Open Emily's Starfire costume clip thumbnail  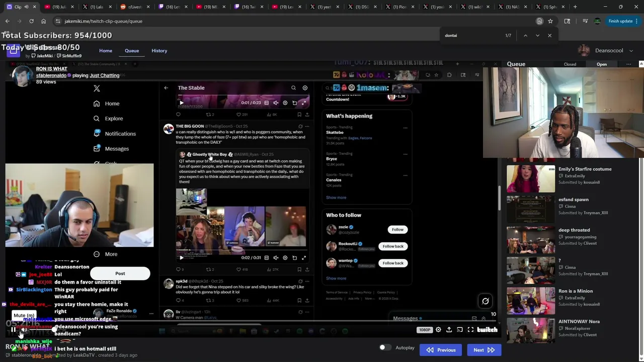point(530,178)
